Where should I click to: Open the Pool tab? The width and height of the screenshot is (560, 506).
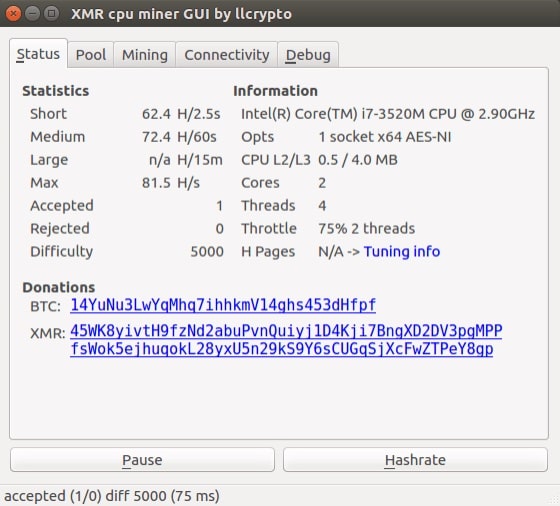point(91,55)
